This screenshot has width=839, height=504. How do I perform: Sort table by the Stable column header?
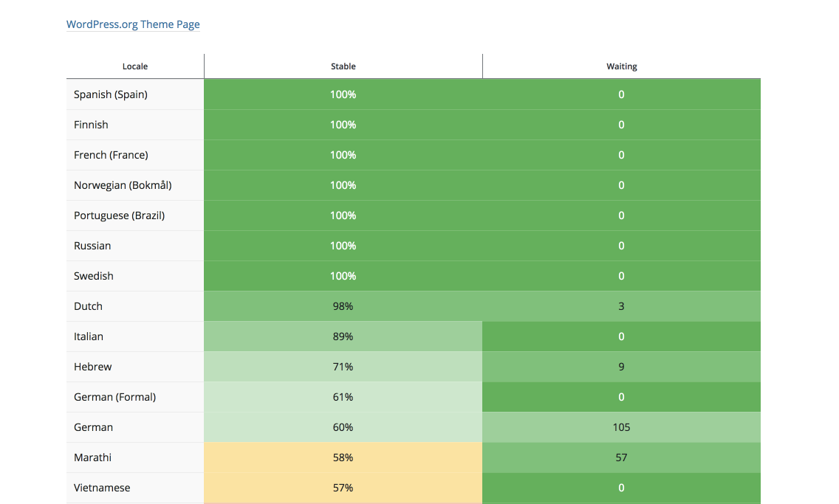[x=343, y=66]
